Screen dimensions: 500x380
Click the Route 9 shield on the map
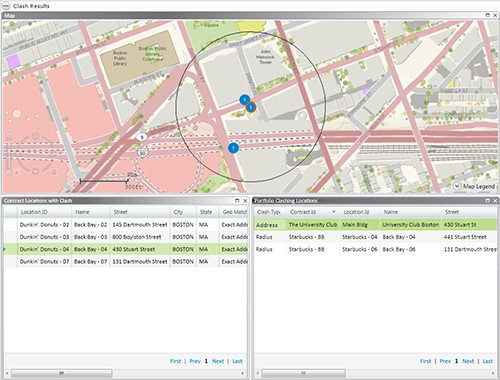pyautogui.click(x=142, y=137)
